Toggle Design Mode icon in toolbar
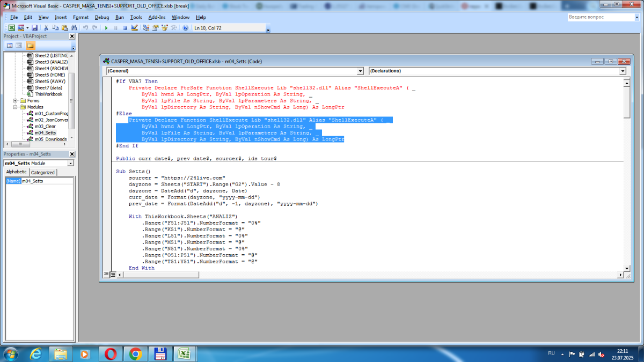The image size is (644, 362). tap(134, 27)
